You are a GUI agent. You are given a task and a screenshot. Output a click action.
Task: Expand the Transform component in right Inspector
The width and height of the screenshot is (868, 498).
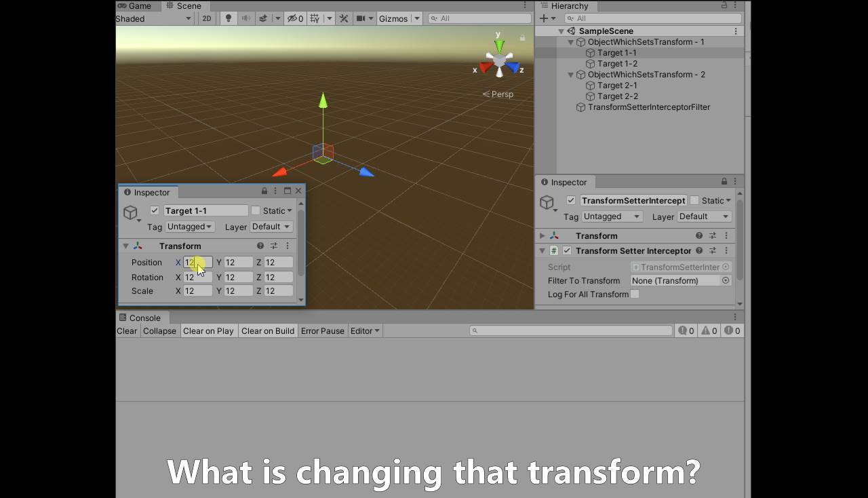coord(542,236)
